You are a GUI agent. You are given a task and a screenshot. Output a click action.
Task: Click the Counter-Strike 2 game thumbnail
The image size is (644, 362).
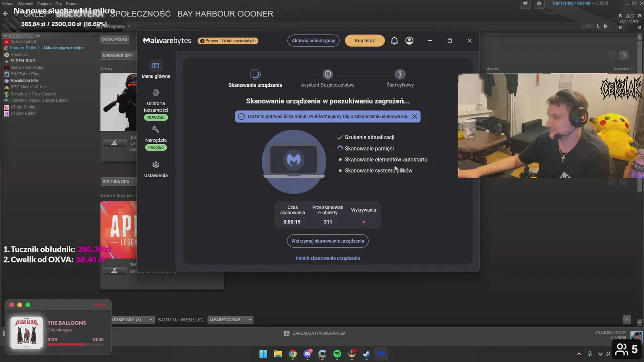119,103
